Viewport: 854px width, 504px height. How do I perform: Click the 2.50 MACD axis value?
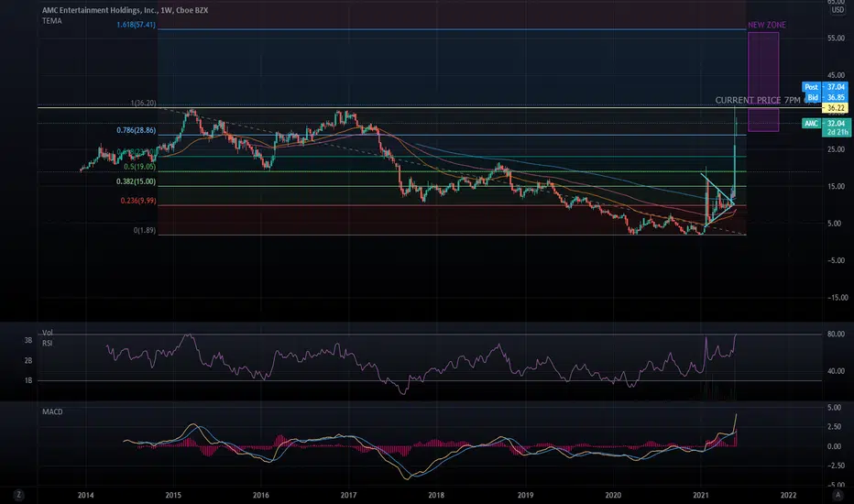tap(835, 427)
